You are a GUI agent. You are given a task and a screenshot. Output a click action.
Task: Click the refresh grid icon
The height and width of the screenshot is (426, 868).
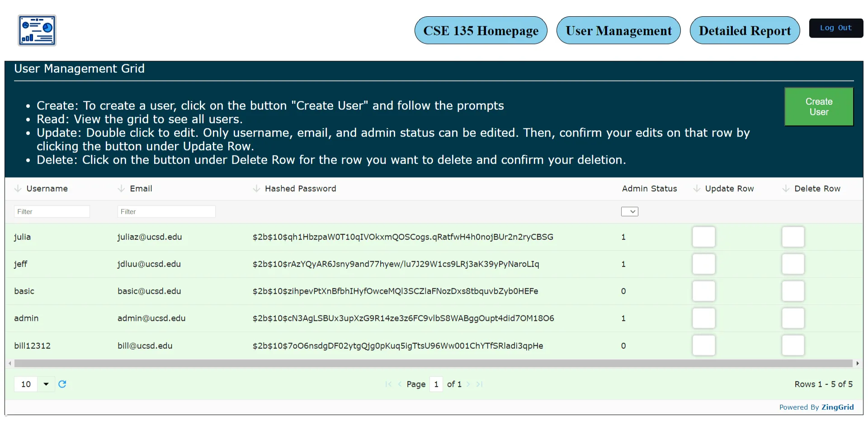pos(62,384)
